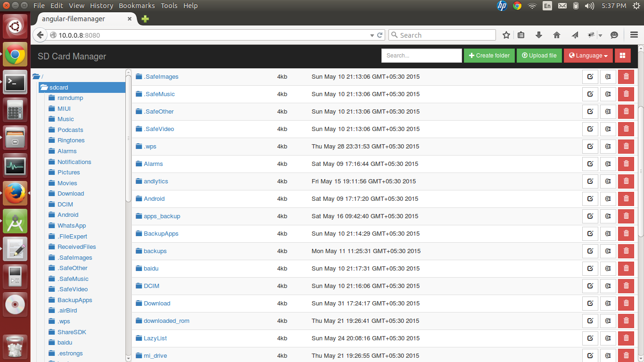
Task: Open the .SafeImages folder link in the list
Action: pyautogui.click(x=161, y=77)
